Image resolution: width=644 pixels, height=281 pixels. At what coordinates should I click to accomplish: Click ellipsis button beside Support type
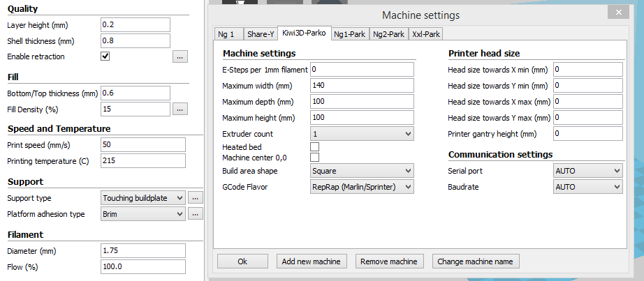[196, 198]
